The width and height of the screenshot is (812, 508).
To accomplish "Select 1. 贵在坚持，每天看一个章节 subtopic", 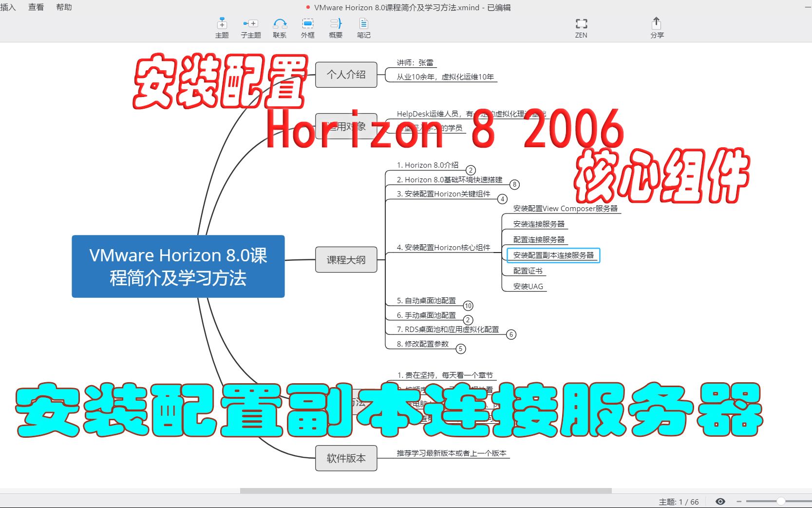I will (x=445, y=375).
